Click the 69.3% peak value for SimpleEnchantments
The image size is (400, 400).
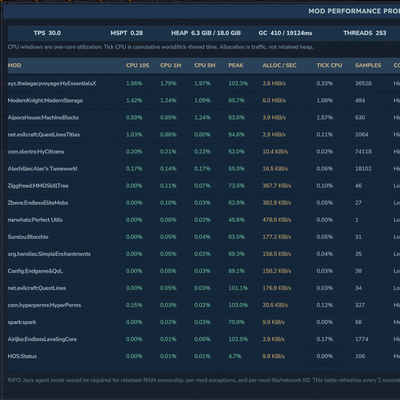click(236, 254)
